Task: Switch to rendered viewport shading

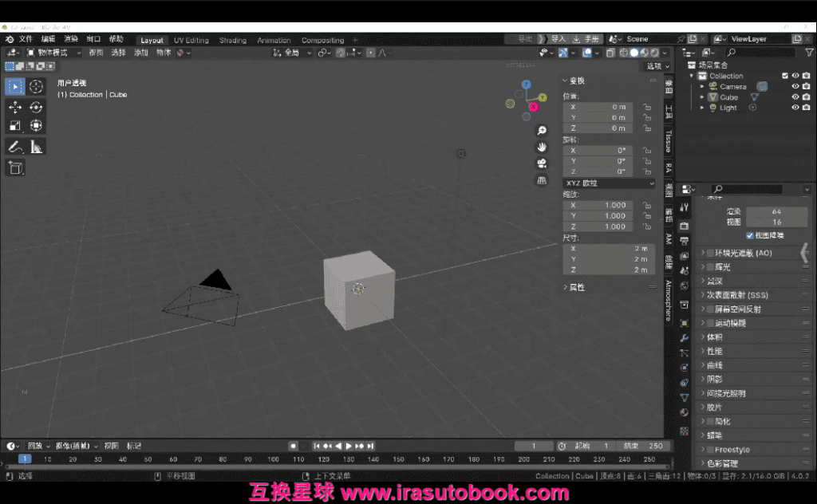Action: coord(655,53)
